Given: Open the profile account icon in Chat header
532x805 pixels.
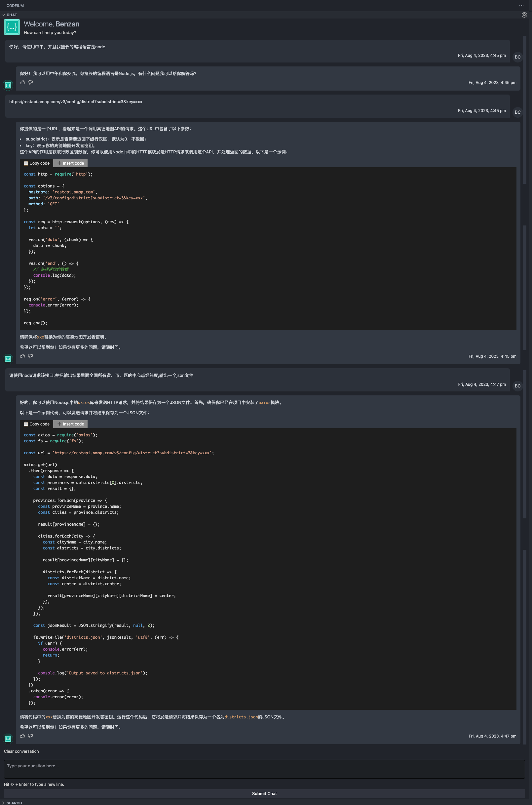Looking at the screenshot, I should (524, 15).
